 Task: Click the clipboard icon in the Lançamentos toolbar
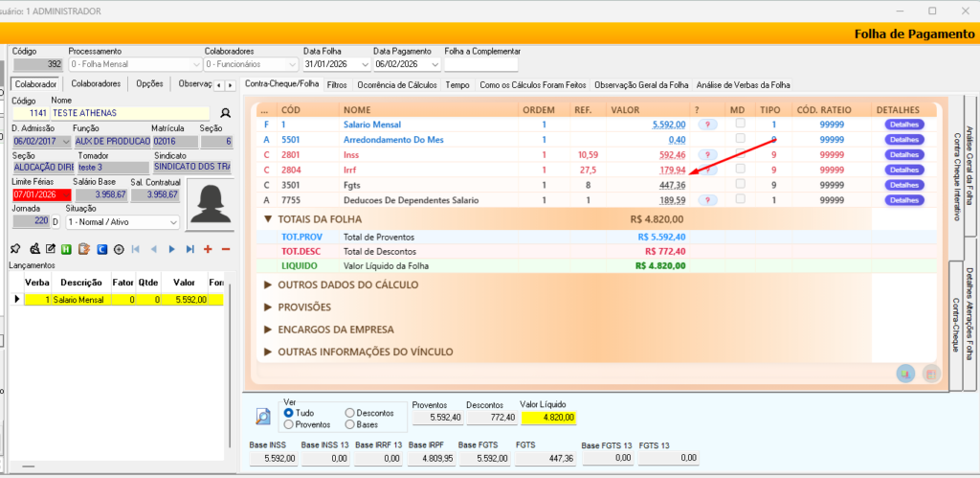point(84,249)
